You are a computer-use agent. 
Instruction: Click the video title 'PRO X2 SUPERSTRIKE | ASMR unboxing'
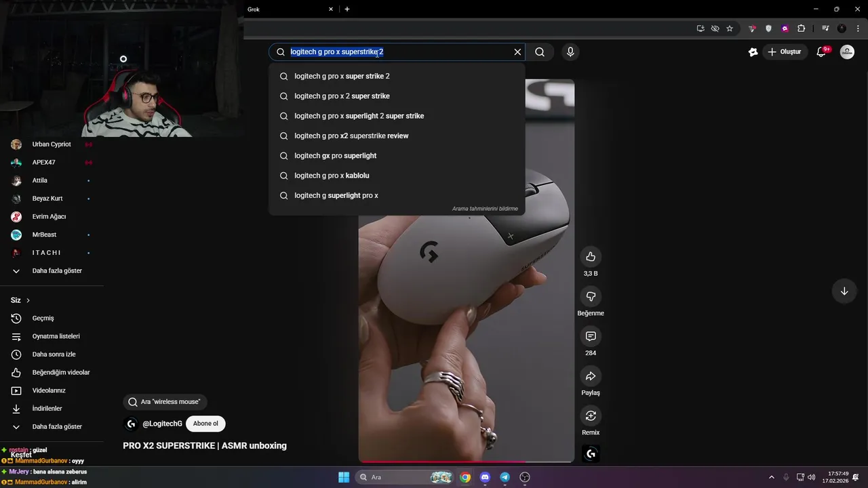point(205,446)
